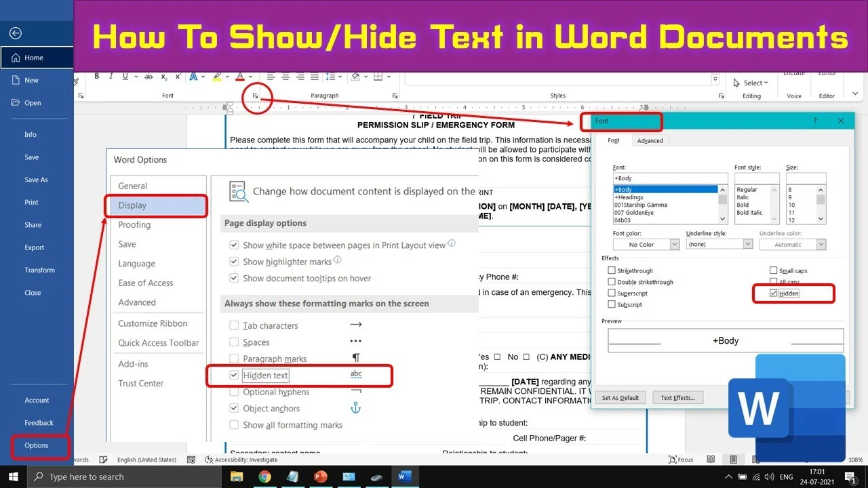Center text in the Paragraph group
The height and width of the screenshot is (488, 868).
pos(285,77)
